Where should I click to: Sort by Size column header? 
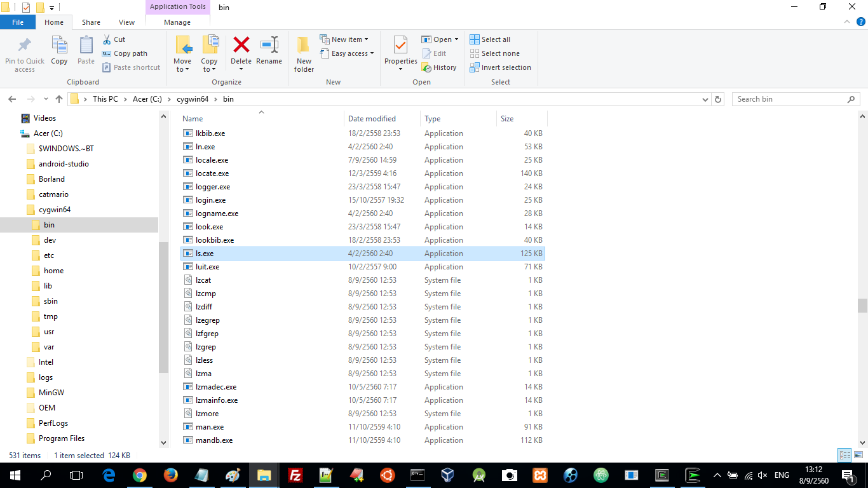pyautogui.click(x=507, y=119)
